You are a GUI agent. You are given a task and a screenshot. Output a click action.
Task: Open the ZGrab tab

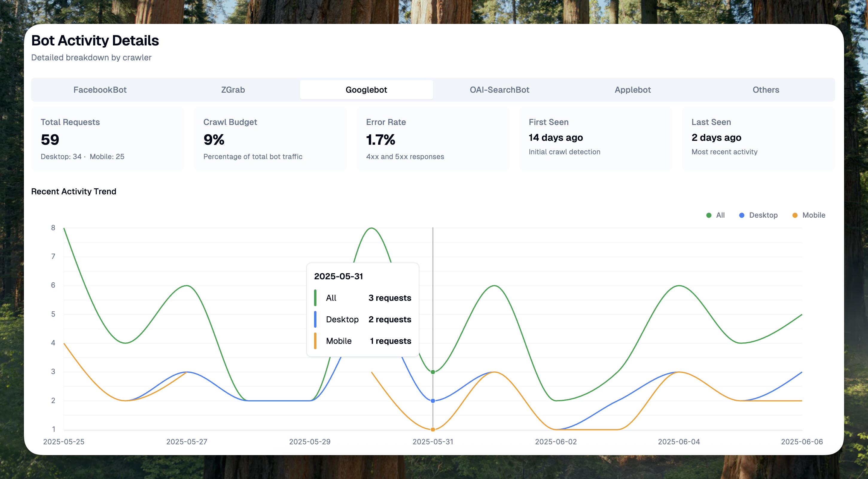[x=233, y=90]
